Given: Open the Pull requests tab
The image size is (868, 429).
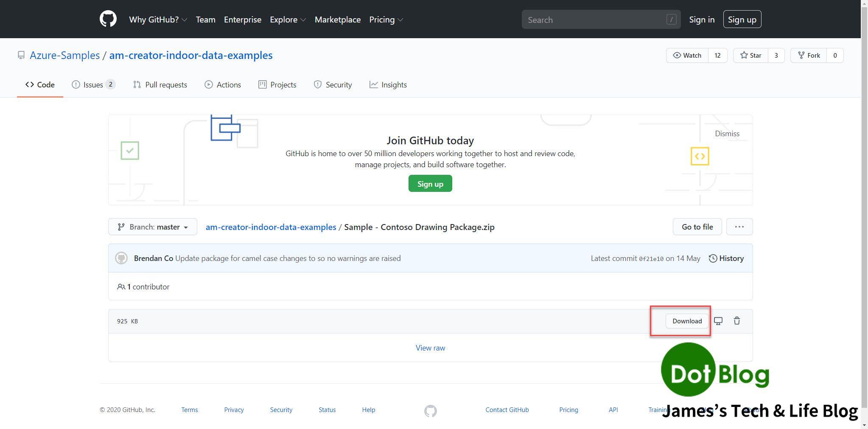Looking at the screenshot, I should click(x=160, y=84).
